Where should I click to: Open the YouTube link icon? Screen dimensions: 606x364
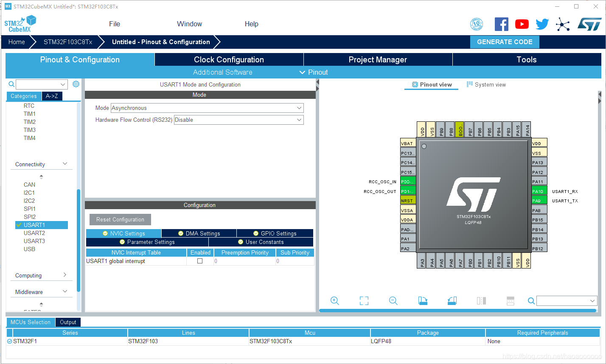(522, 24)
